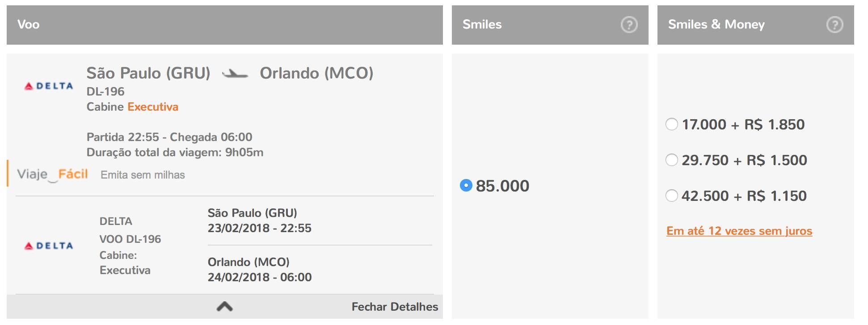868x325 pixels.
Task: Click the Executiva cabin label
Action: coord(153,107)
